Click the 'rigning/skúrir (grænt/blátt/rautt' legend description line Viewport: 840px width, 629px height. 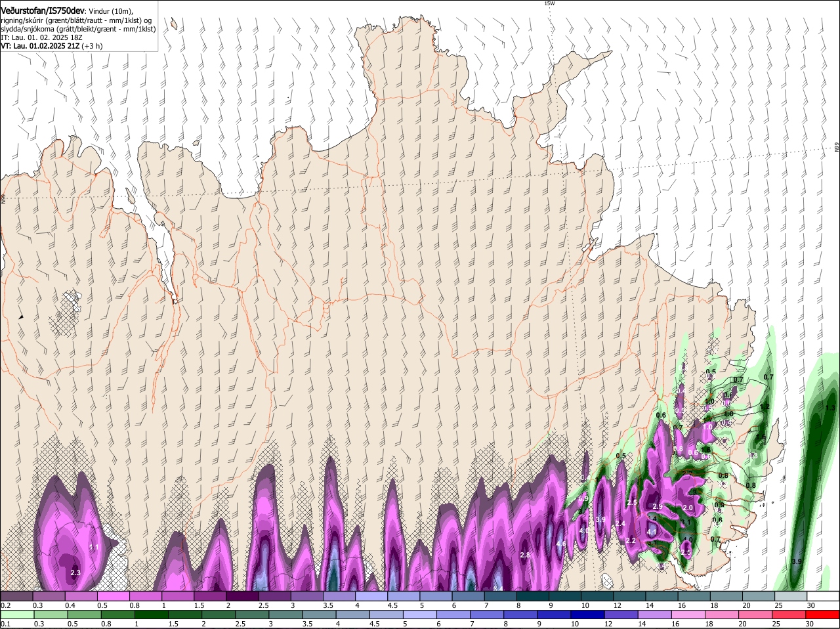coord(77,20)
